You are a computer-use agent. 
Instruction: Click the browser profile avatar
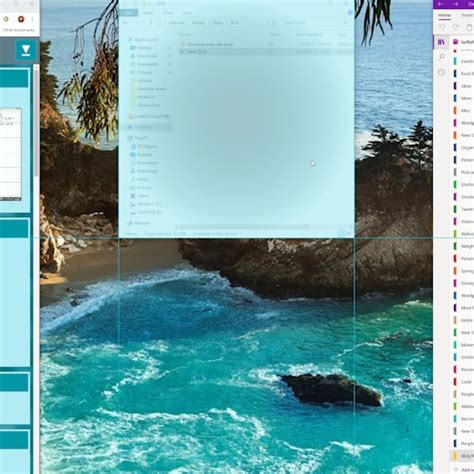click(21, 19)
